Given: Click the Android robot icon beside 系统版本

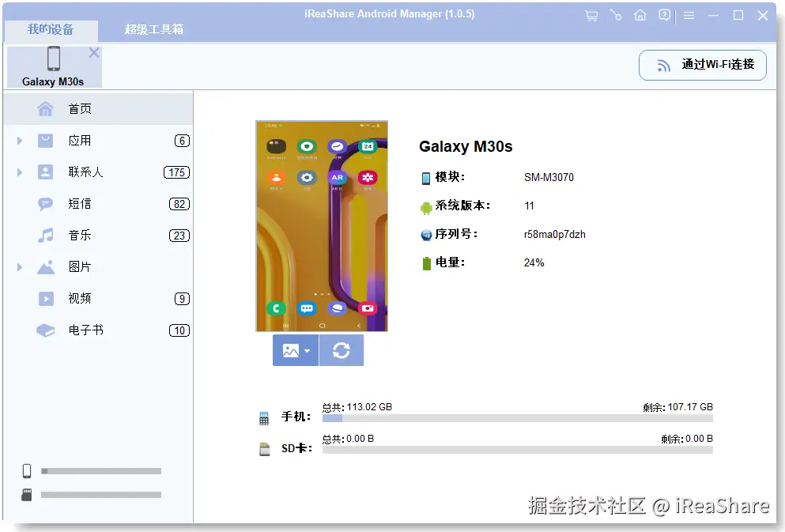Looking at the screenshot, I should coord(426,207).
